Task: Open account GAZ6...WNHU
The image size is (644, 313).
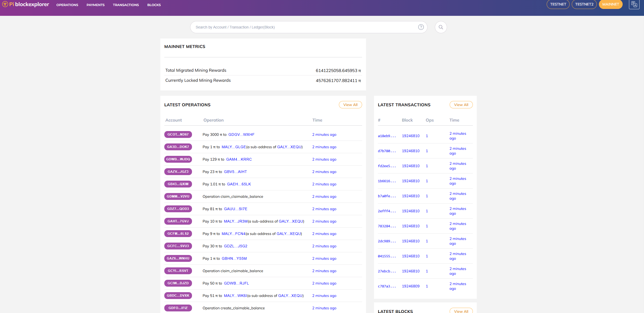Action: click(x=178, y=258)
